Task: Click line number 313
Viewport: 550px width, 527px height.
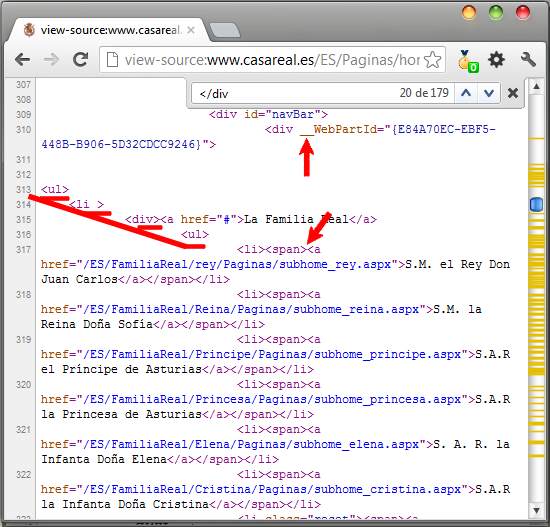Action: click(x=24, y=189)
